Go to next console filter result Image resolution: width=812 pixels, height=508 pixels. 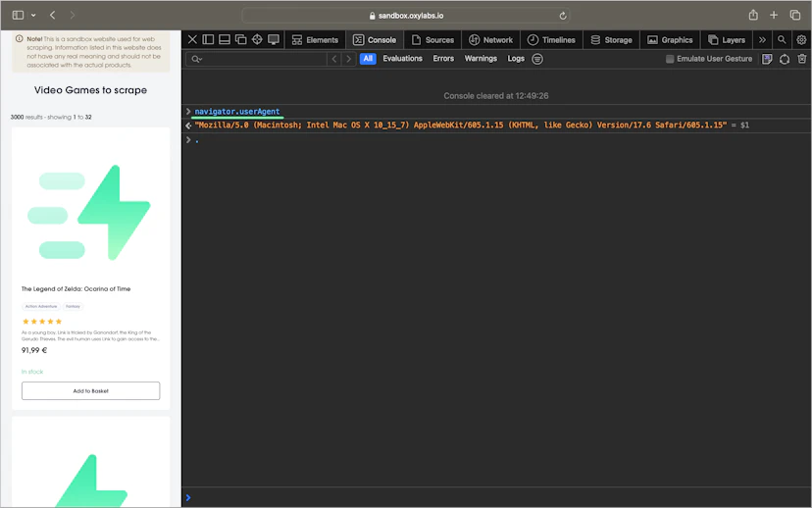348,59
